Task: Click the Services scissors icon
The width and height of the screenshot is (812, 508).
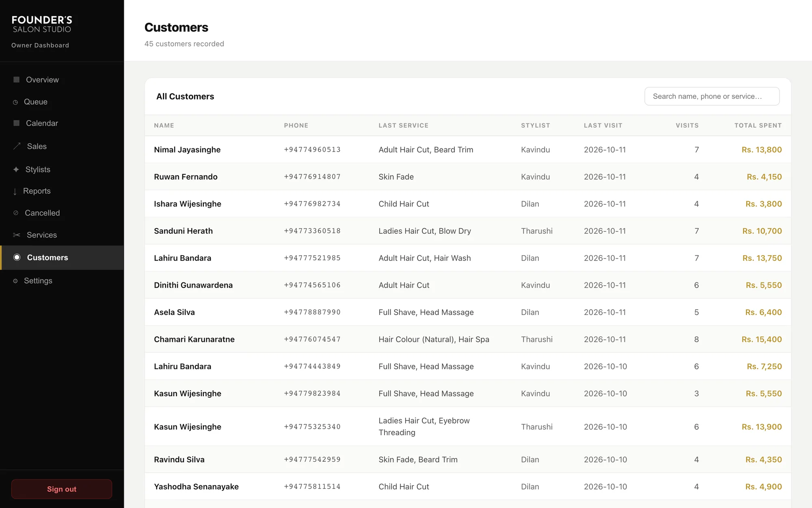Action: coord(17,235)
